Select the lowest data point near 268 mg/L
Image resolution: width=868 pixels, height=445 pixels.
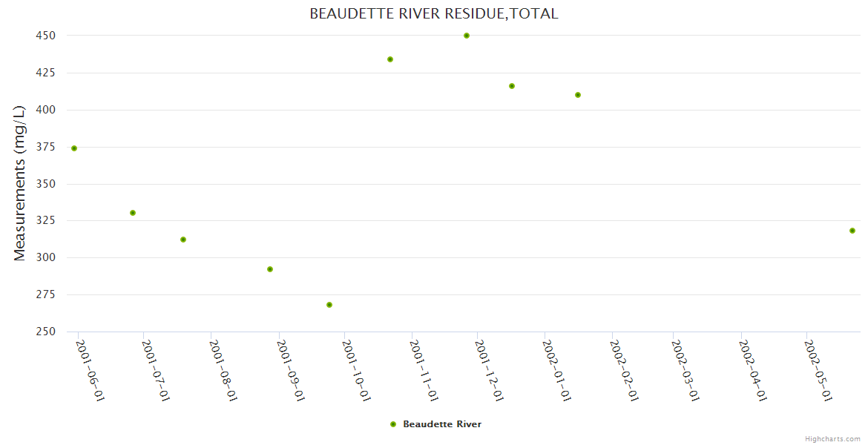pos(329,305)
